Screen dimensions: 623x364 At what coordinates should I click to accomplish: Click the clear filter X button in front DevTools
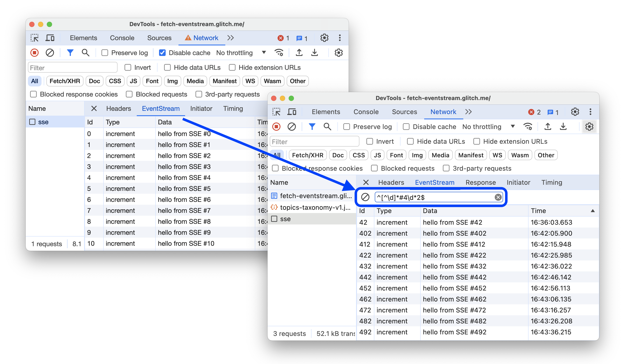point(498,197)
